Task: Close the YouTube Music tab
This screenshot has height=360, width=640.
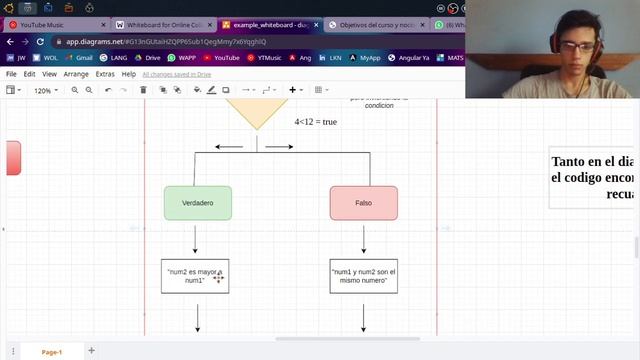Action: click(103, 25)
